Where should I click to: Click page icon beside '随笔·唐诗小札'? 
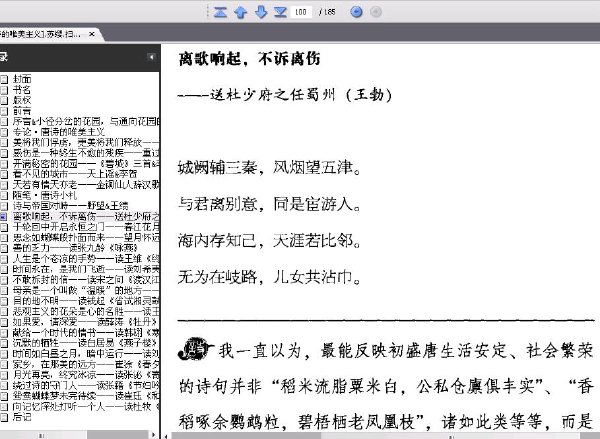[x=4, y=196]
